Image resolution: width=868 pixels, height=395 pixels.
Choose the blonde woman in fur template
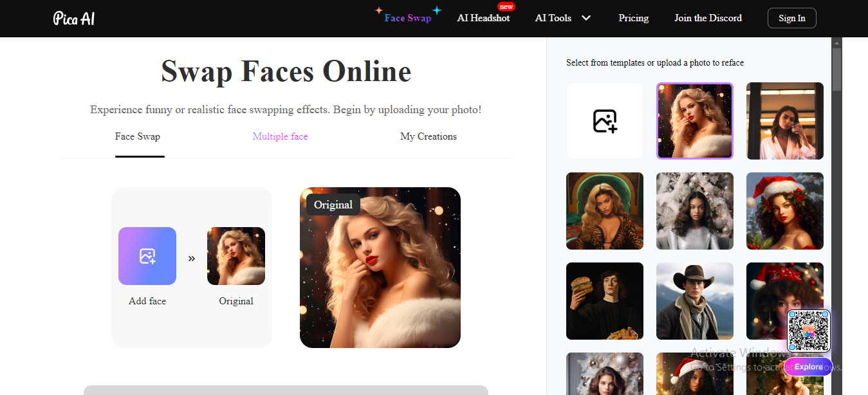[x=695, y=121]
